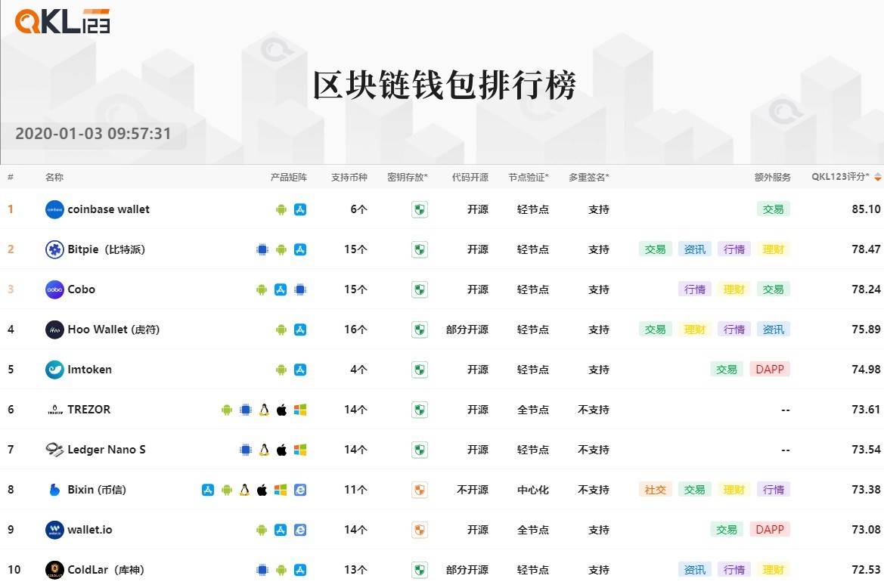Click the Bitpie logo icon
The width and height of the screenshot is (884, 588).
pyautogui.click(x=54, y=249)
